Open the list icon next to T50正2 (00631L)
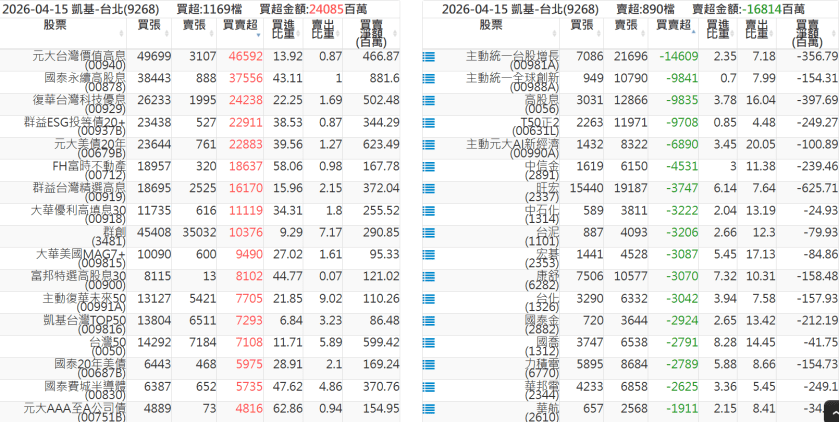This screenshot has width=839, height=422. (429, 123)
